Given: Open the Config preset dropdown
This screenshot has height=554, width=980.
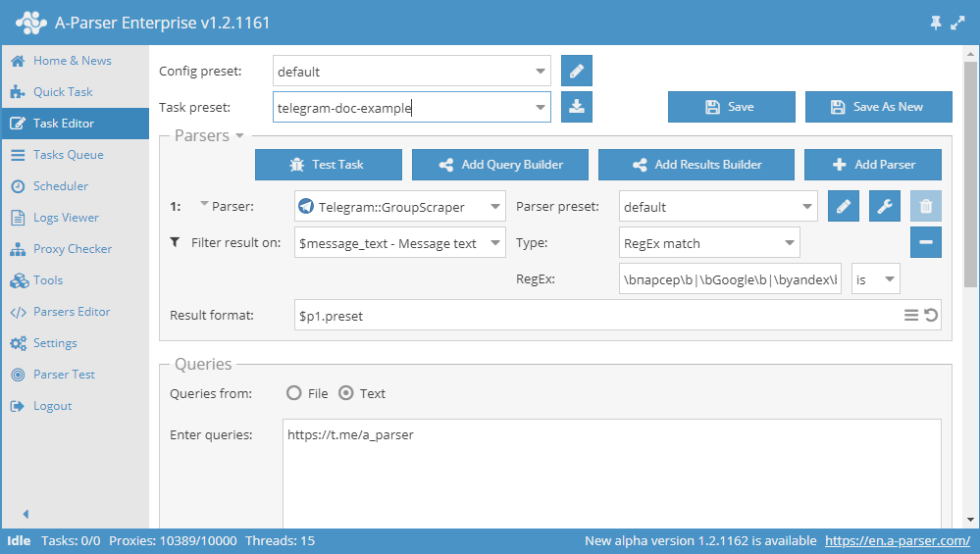Looking at the screenshot, I should 542,72.
